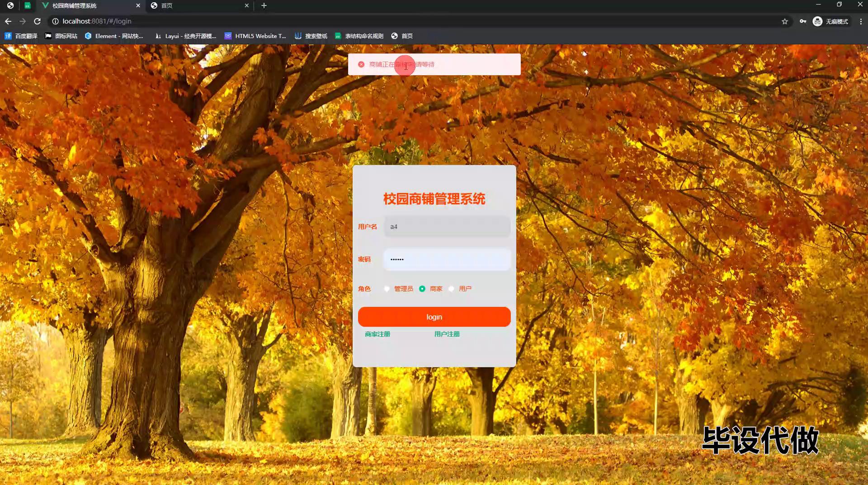This screenshot has width=868, height=485.
Task: Click the browser back arrow
Action: coord(8,21)
